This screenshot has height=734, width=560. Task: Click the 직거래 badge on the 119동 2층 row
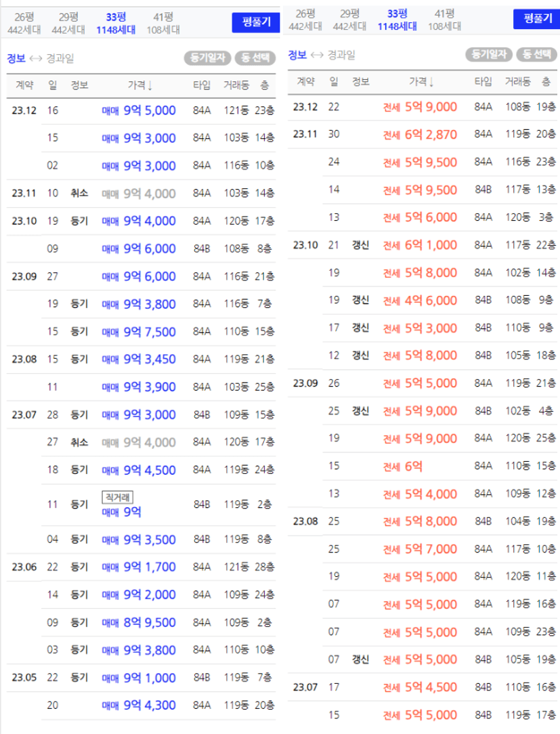point(118,497)
